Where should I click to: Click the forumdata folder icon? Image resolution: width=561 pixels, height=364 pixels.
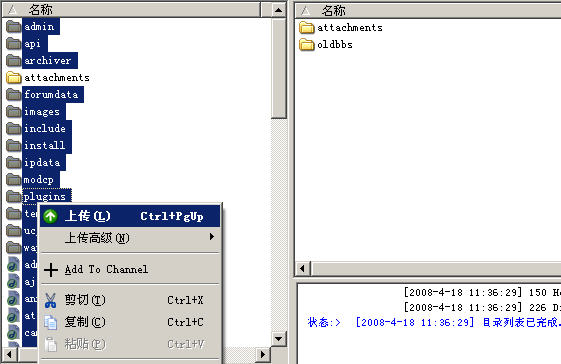pyautogui.click(x=14, y=94)
